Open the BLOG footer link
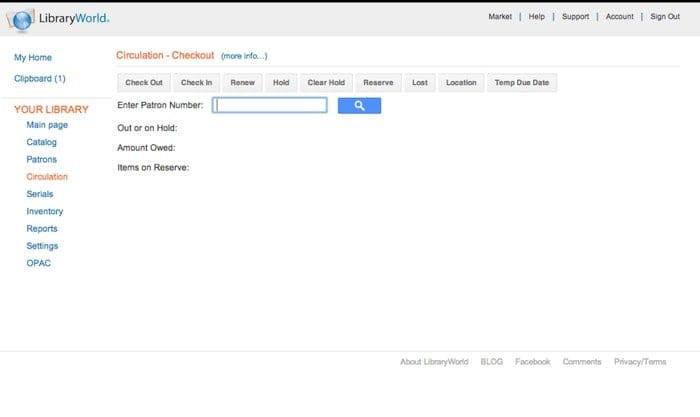This screenshot has height=417, width=700. [492, 362]
